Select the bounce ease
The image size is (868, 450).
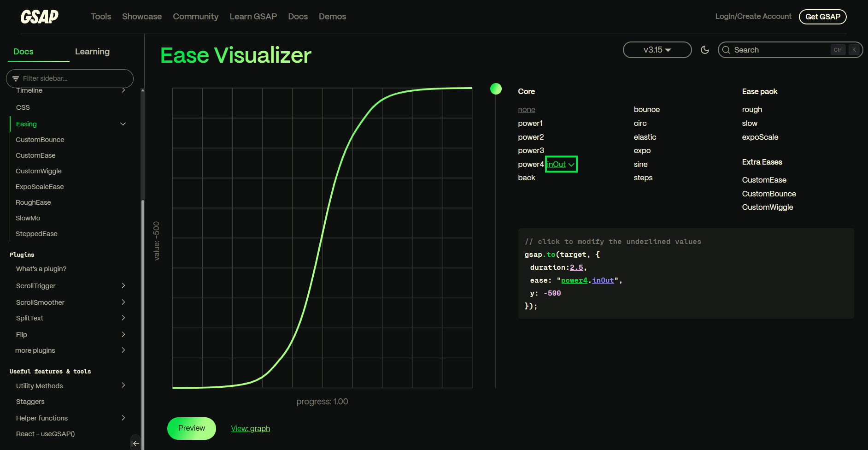tap(647, 109)
